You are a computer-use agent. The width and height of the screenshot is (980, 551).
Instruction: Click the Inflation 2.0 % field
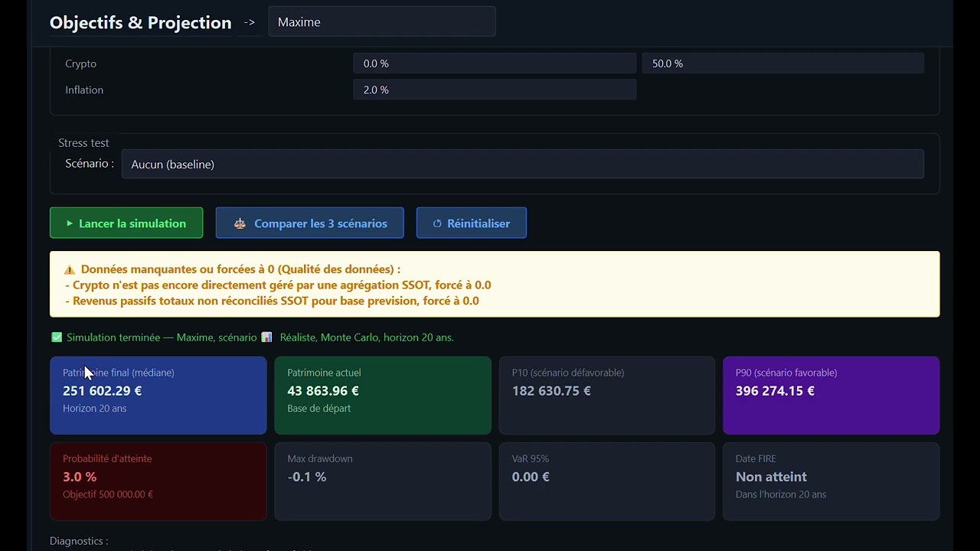click(x=495, y=90)
